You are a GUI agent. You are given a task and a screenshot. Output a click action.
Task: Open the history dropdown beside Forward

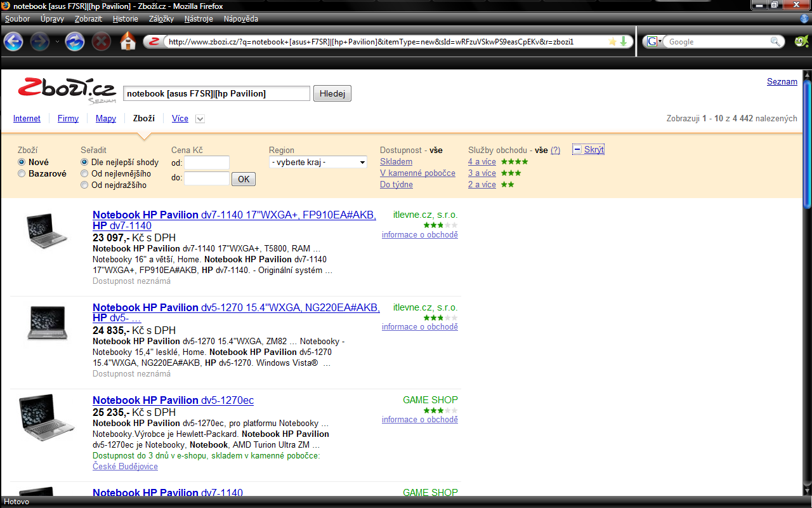pos(57,42)
